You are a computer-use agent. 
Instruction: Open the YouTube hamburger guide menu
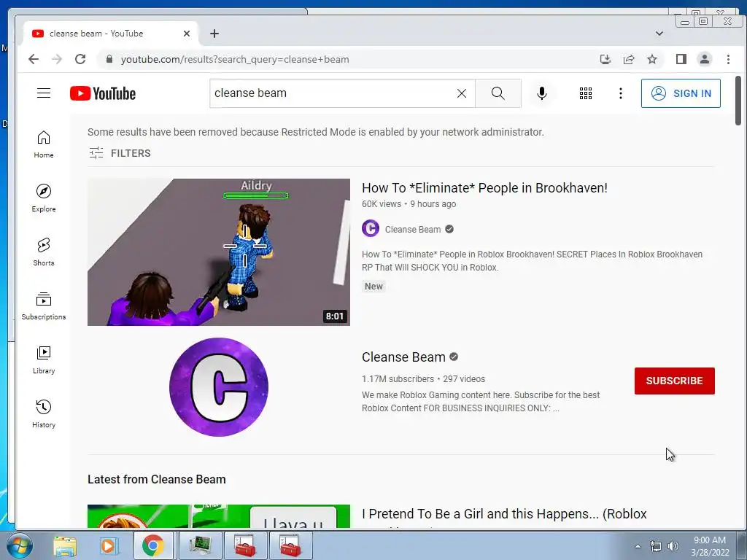pos(44,93)
